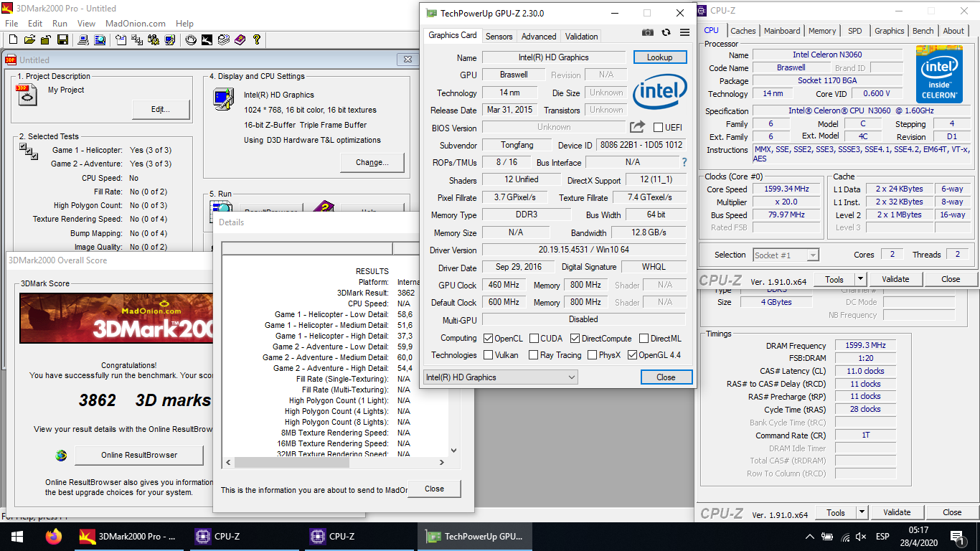Switch to the Advanced tab in GPU-Z
Viewport: 980px width, 551px height.
pos(539,36)
